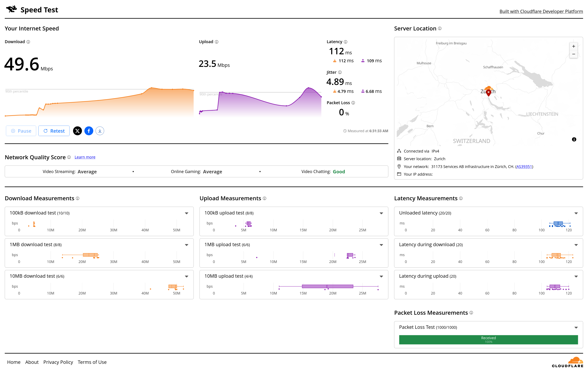Open Download info tooltip icon

28,42
